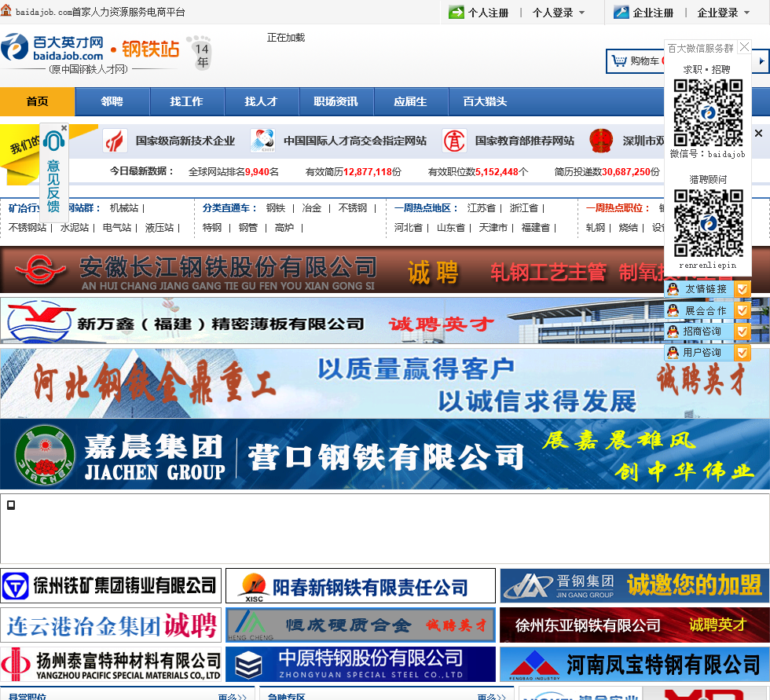This screenshot has width=770, height=700.
Task: Open the 百大猎头 navigation tab
Action: pos(486,101)
